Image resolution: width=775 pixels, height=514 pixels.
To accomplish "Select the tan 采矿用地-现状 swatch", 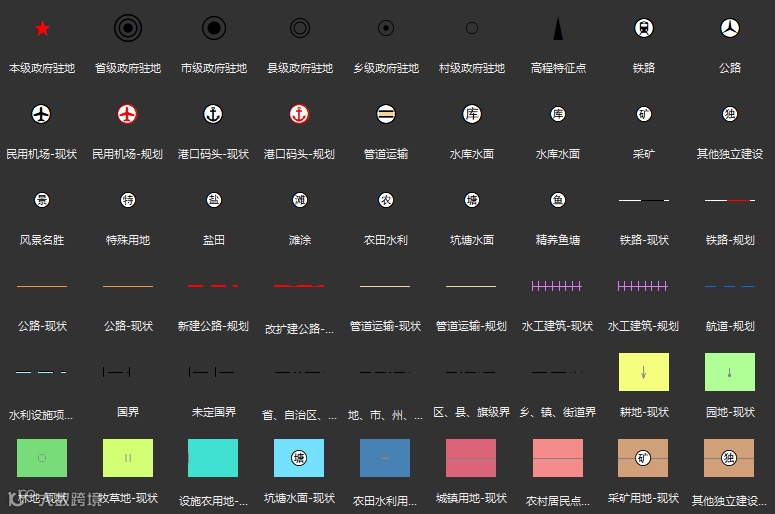I will tap(643, 458).
